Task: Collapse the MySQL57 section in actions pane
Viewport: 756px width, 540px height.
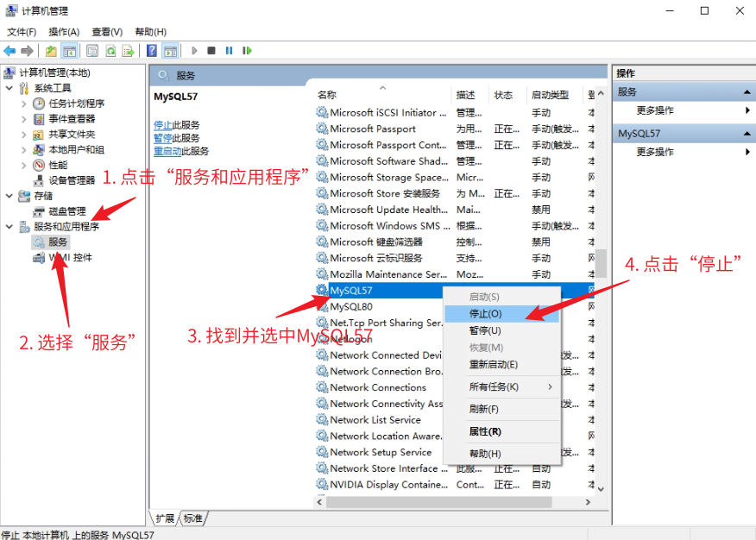Action: pos(747,134)
